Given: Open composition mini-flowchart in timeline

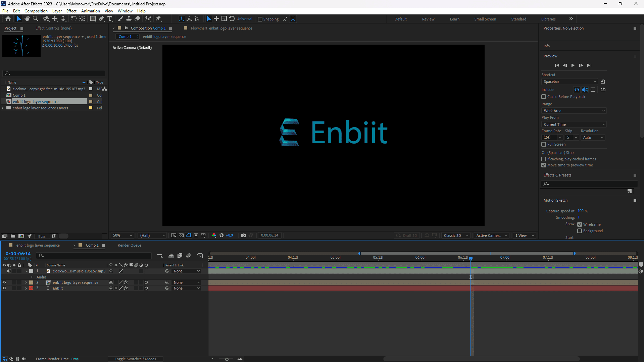Looking at the screenshot, I should click(x=160, y=256).
